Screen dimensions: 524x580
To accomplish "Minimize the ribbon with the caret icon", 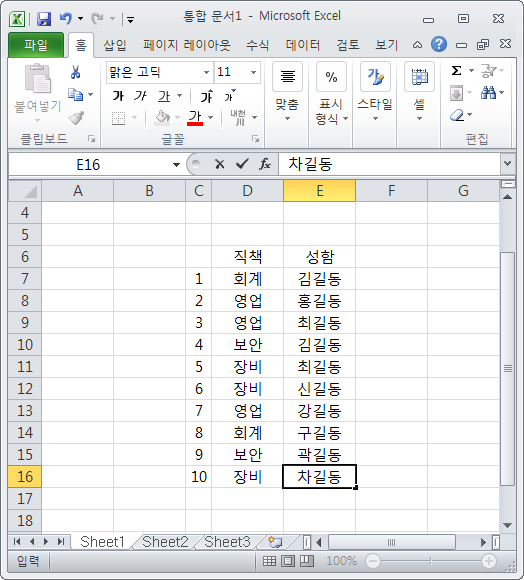I will pyautogui.click(x=417, y=45).
